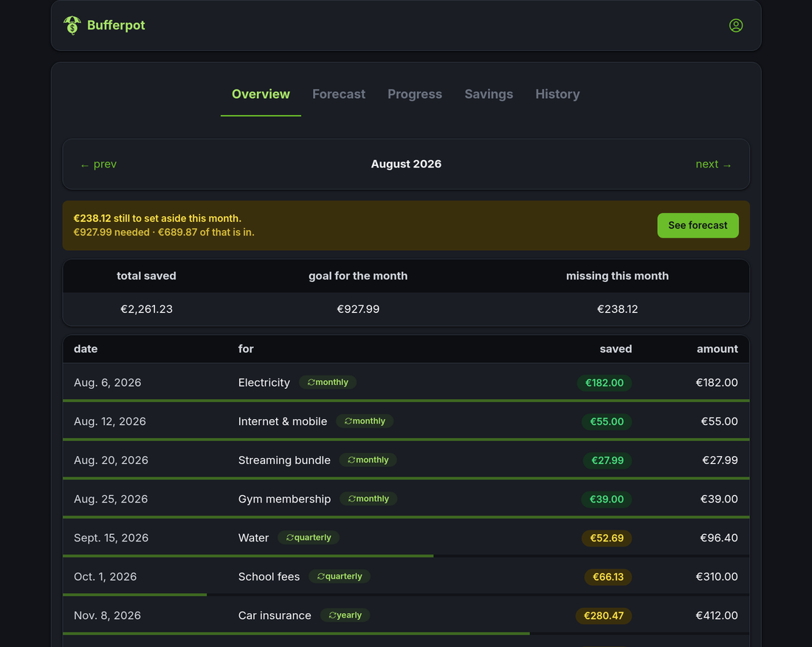The height and width of the screenshot is (647, 812).
Task: Click the €55.00 saved pill
Action: 606,421
